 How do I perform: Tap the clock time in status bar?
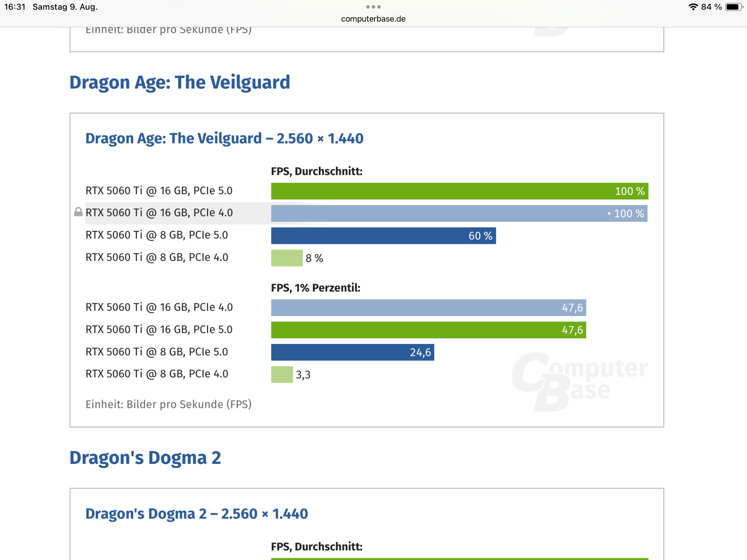[15, 7]
